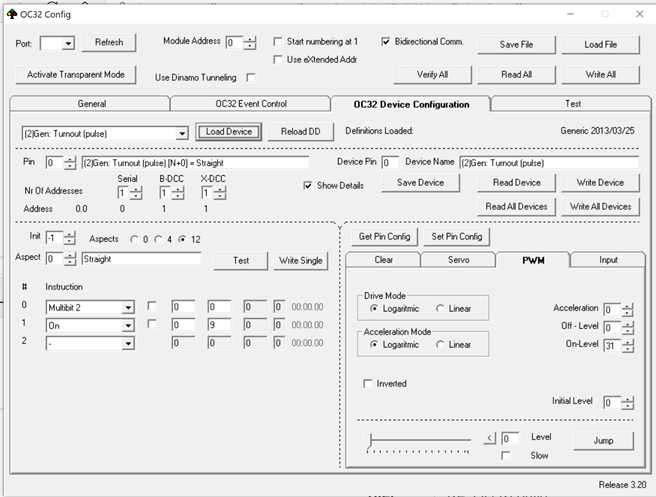Expand the device type dropdown showing Turnout (pulse)

181,132
